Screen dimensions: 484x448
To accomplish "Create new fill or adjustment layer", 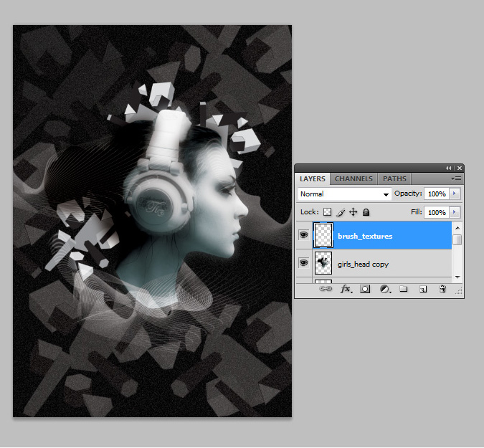I will coord(384,289).
